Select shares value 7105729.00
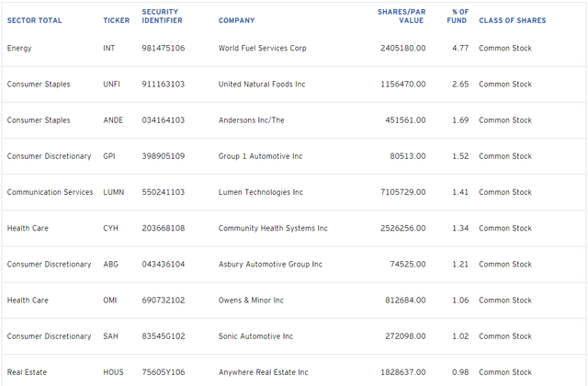Screen dimensions: 588x386 tap(403, 192)
